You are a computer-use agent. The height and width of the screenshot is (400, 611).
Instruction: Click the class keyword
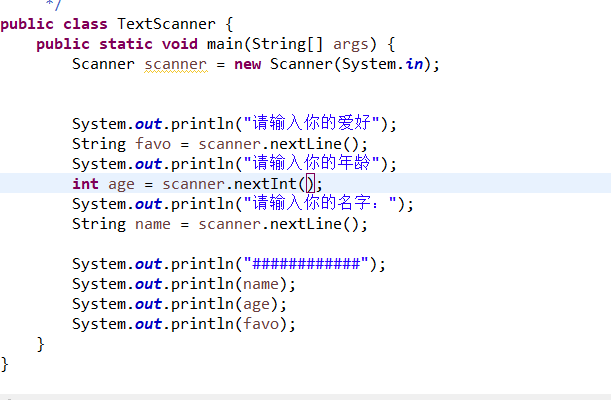pyautogui.click(x=85, y=24)
